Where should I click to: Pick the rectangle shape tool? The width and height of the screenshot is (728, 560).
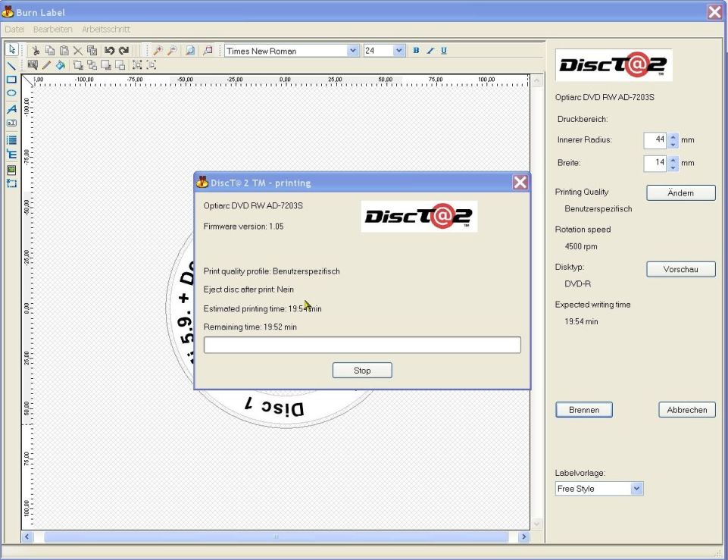point(11,79)
